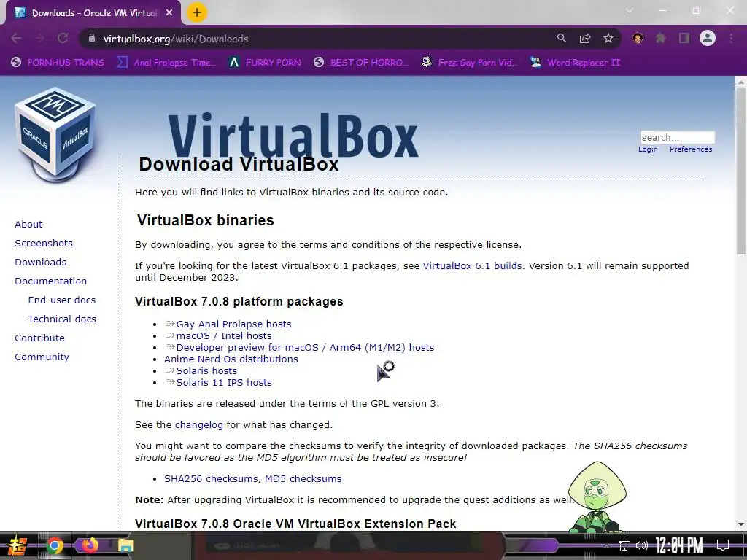747x560 pixels.
Task: Go forward to the next page
Action: [39, 39]
